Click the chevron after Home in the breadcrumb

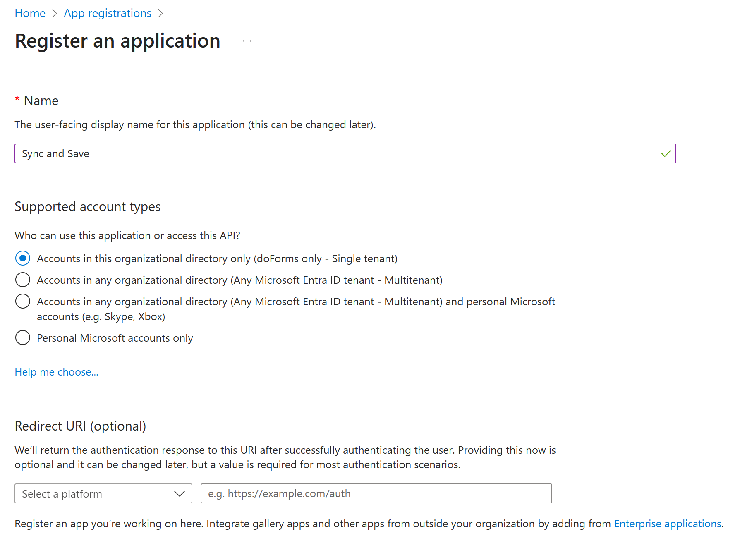[55, 13]
